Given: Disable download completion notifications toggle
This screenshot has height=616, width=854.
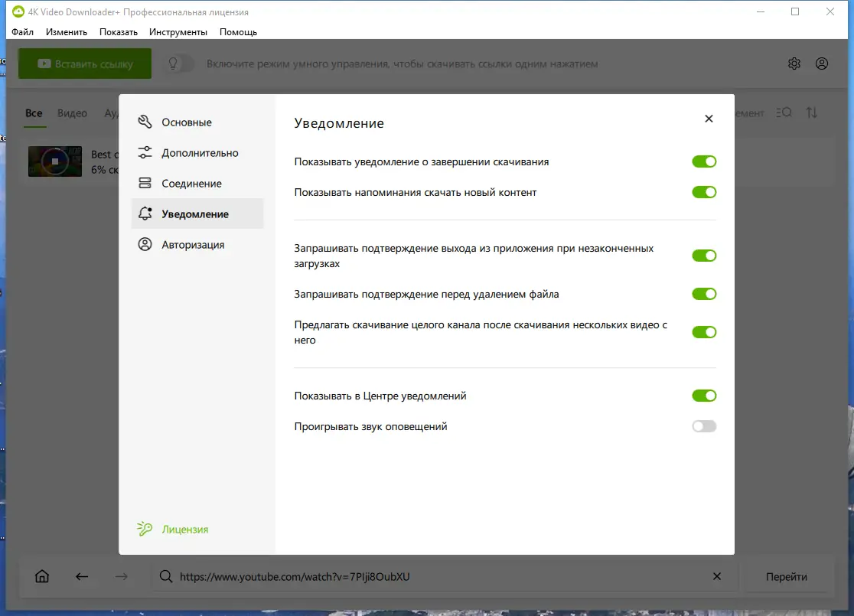Looking at the screenshot, I should pyautogui.click(x=703, y=161).
